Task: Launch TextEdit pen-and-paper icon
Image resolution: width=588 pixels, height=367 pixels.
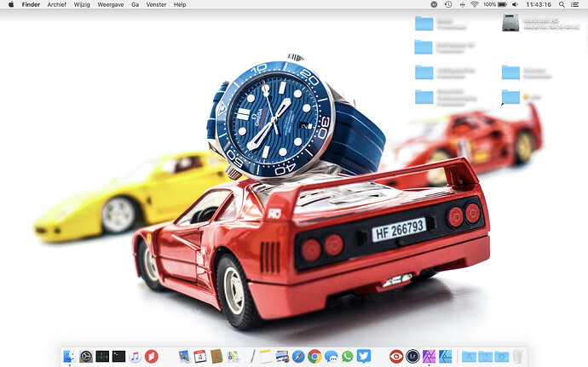Action: pyautogui.click(x=250, y=356)
